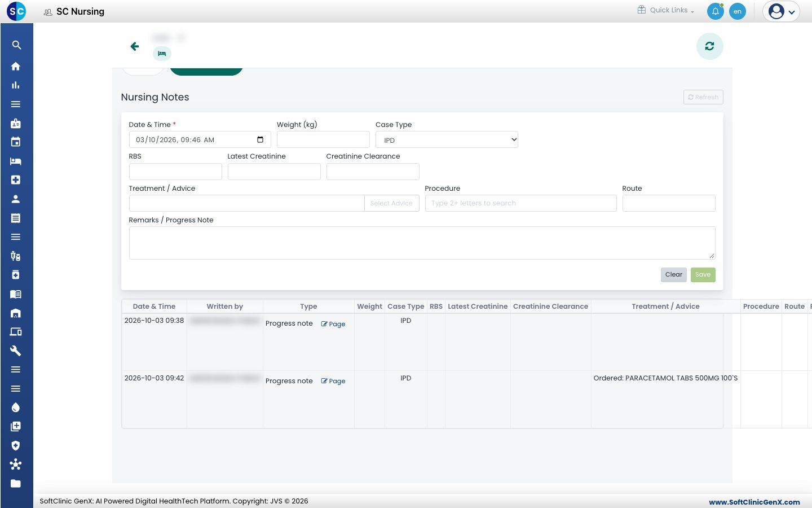Click the Remarks / Progress Note textarea
This screenshot has height=508, width=812.
pos(422,243)
